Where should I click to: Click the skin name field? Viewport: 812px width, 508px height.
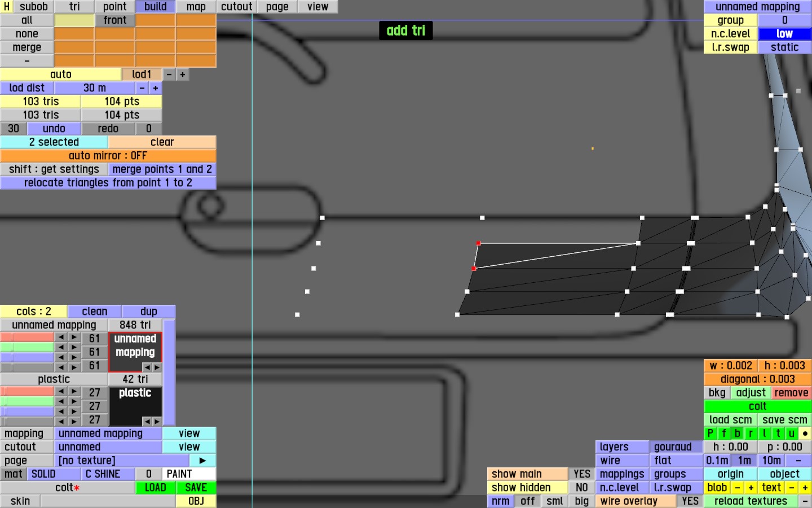pos(108,501)
